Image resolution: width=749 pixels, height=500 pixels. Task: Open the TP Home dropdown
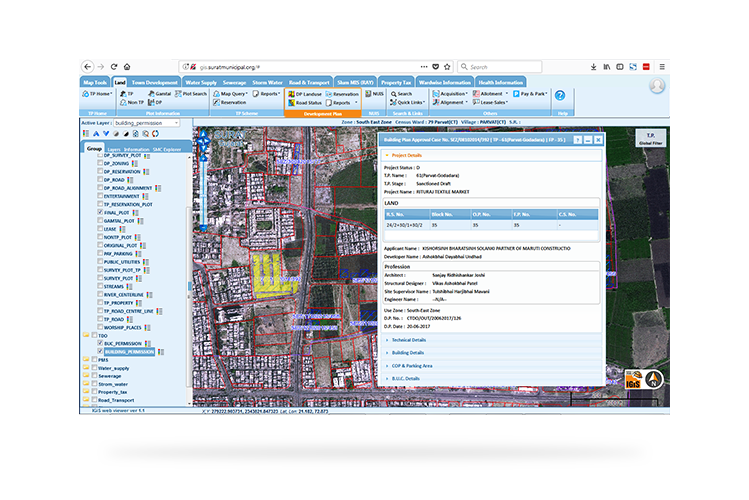click(x=97, y=94)
